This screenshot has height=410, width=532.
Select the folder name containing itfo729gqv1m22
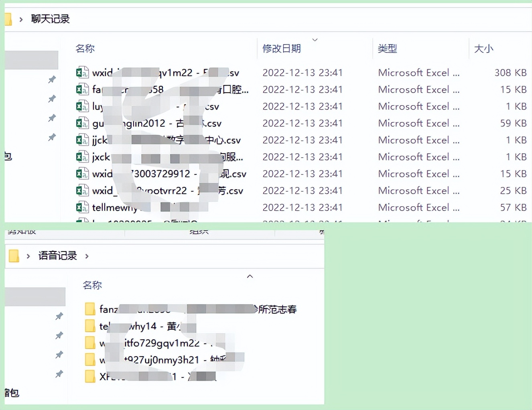pyautogui.click(x=162, y=343)
